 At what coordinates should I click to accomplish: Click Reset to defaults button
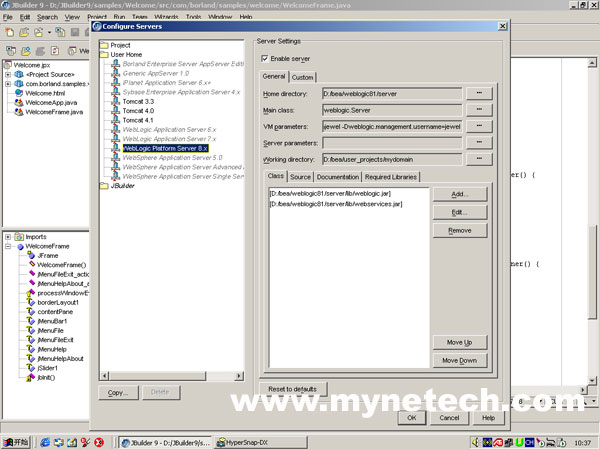[293, 389]
